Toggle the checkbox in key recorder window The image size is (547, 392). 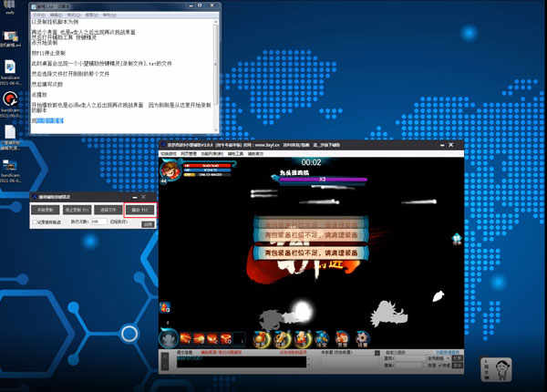pos(35,222)
